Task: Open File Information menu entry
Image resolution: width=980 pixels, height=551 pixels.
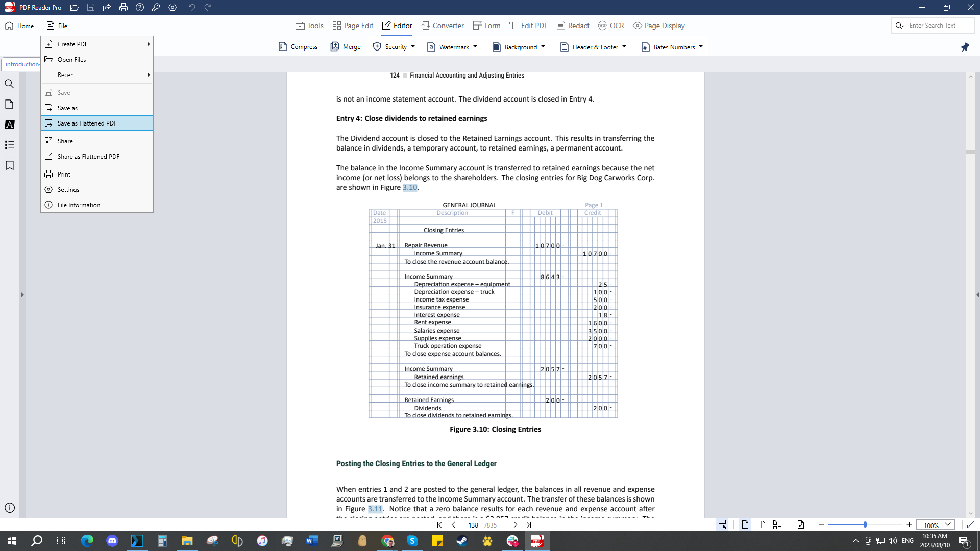Action: [x=97, y=205]
